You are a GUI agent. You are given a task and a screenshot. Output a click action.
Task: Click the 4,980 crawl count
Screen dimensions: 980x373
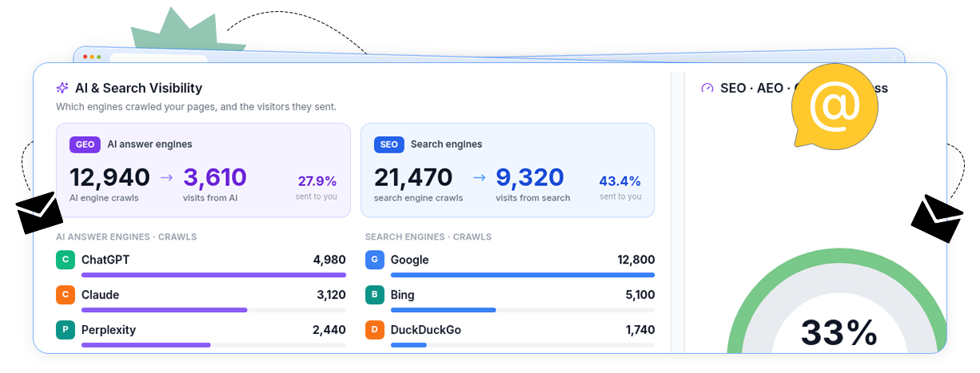329,260
